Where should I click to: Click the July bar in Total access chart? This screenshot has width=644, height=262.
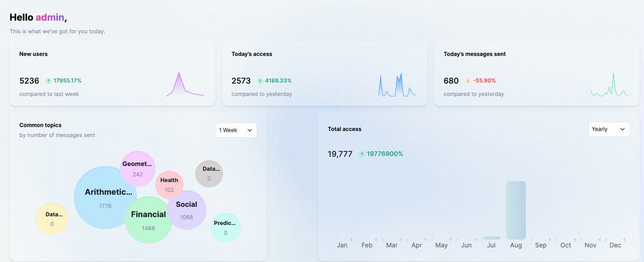(x=491, y=238)
